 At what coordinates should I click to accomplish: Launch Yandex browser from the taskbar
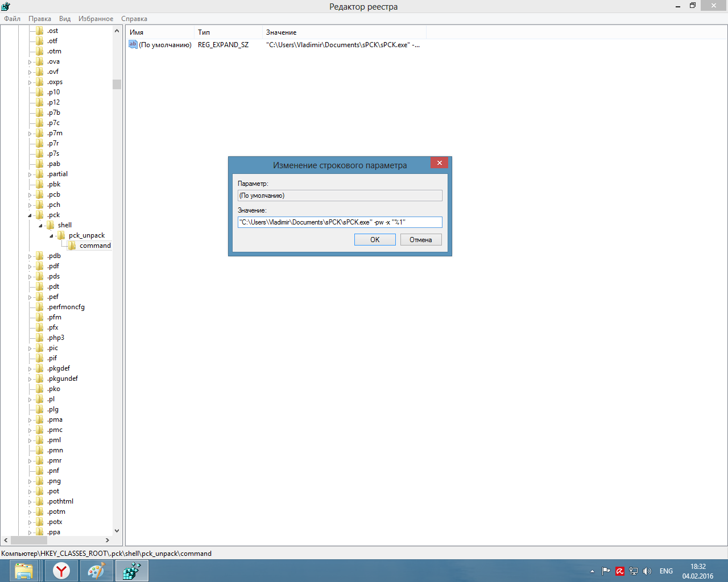61,571
